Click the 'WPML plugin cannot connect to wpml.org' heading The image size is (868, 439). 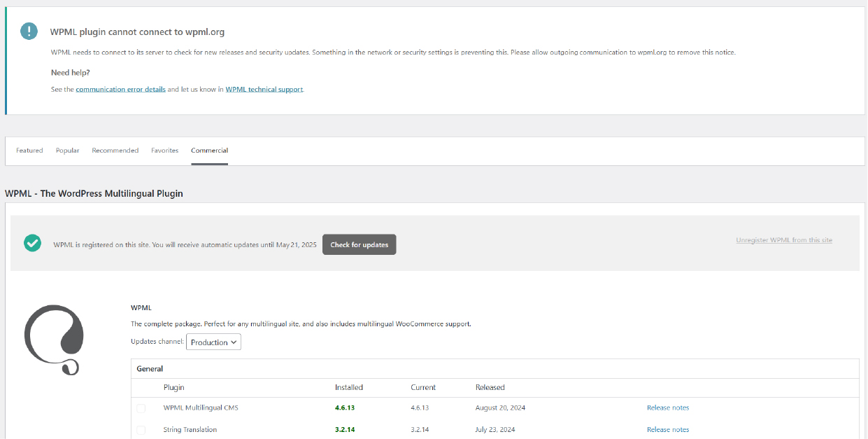pos(137,32)
